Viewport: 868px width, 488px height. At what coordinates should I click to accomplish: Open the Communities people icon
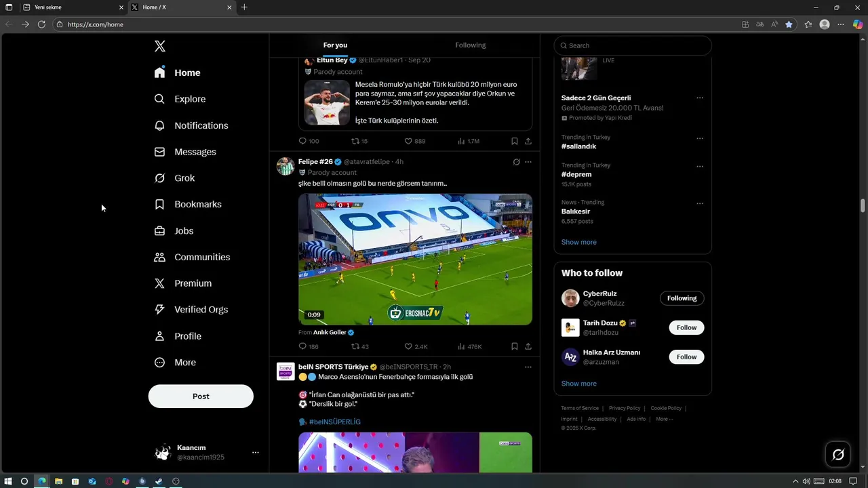pyautogui.click(x=159, y=257)
